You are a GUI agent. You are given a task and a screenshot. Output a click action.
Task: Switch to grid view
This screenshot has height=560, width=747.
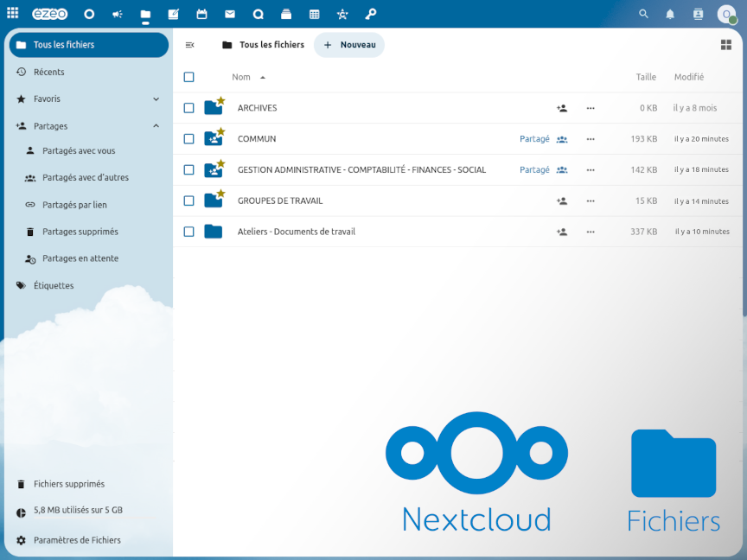(725, 45)
